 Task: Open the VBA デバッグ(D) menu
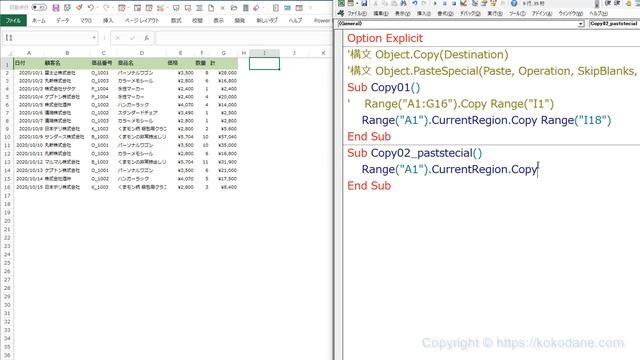coord(470,13)
